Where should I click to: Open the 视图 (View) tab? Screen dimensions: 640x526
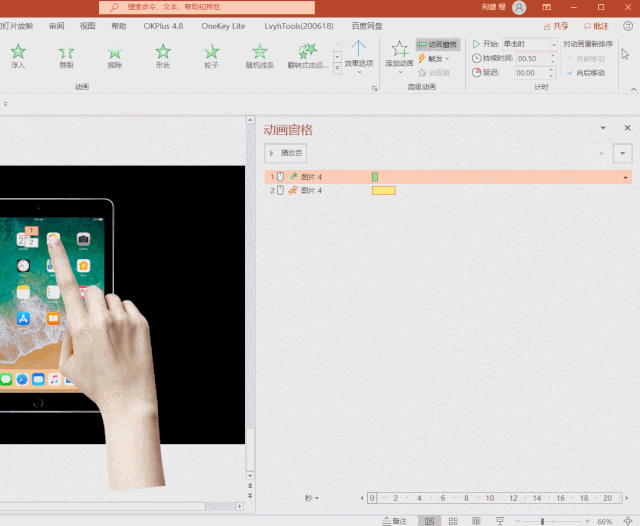[x=87, y=26]
